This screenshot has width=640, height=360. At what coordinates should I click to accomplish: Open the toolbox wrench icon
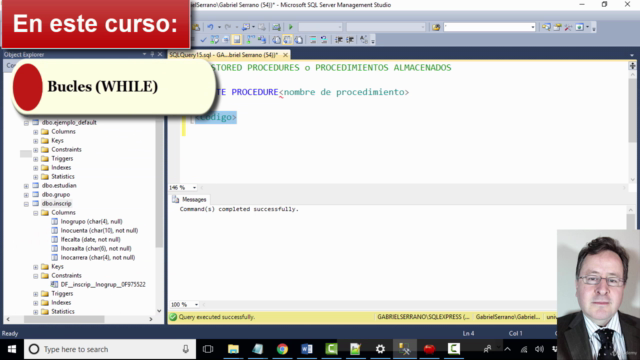pyautogui.click(x=568, y=27)
